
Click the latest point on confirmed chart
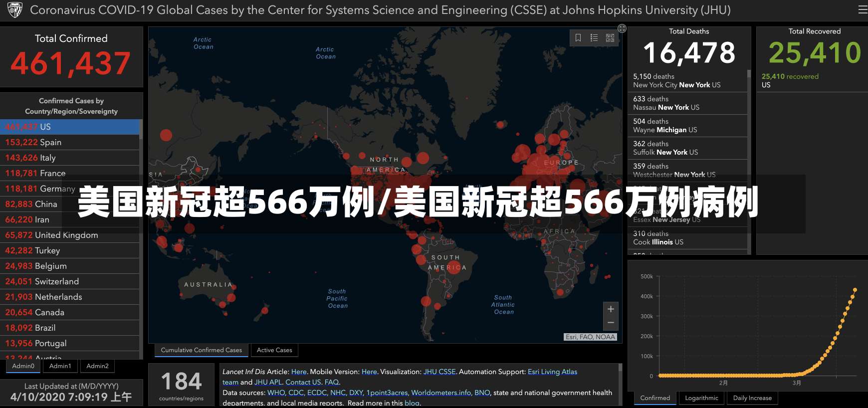[x=855, y=290]
